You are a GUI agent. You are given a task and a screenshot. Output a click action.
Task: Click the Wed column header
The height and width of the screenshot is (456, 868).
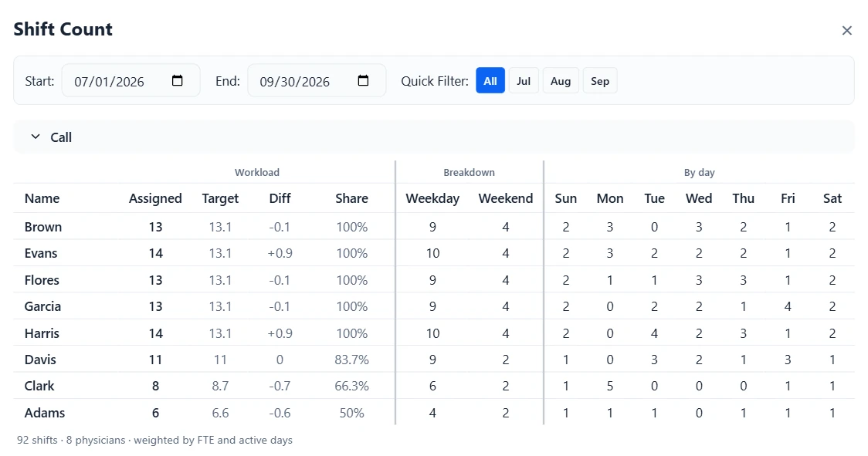click(699, 198)
